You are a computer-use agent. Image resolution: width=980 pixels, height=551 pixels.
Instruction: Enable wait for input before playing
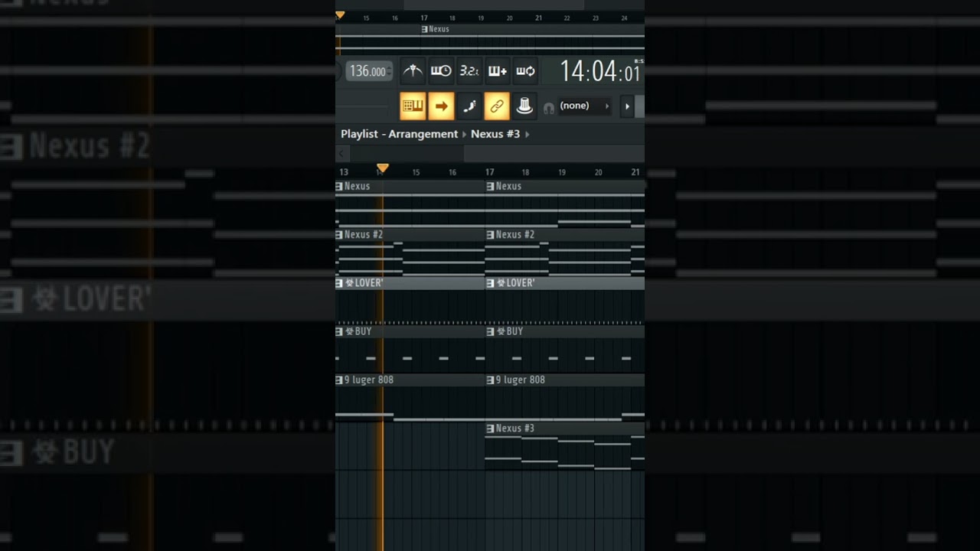pos(441,71)
